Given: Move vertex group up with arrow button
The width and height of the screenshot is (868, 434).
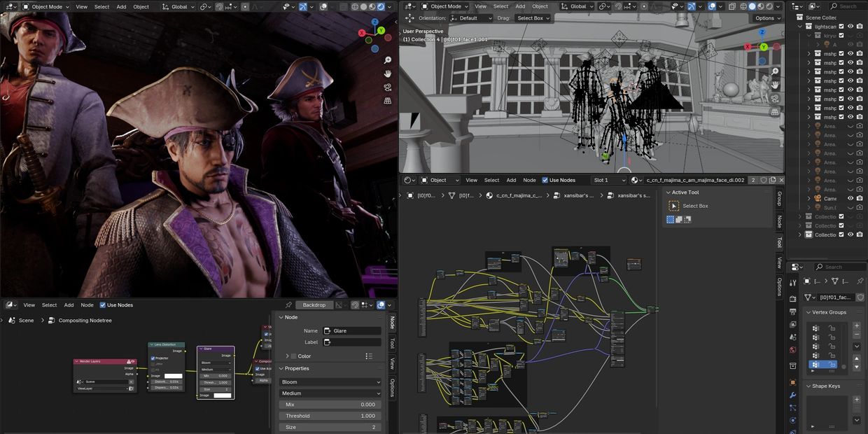Looking at the screenshot, I should pos(856,358).
